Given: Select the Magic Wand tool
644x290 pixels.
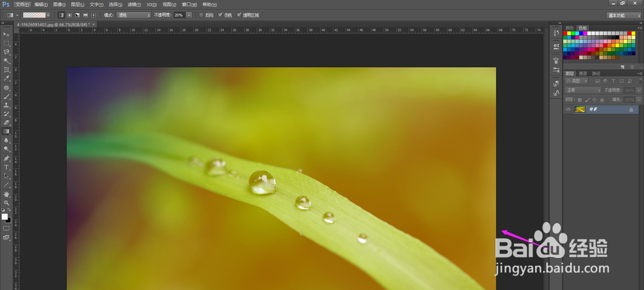Looking at the screenshot, I should [6, 61].
